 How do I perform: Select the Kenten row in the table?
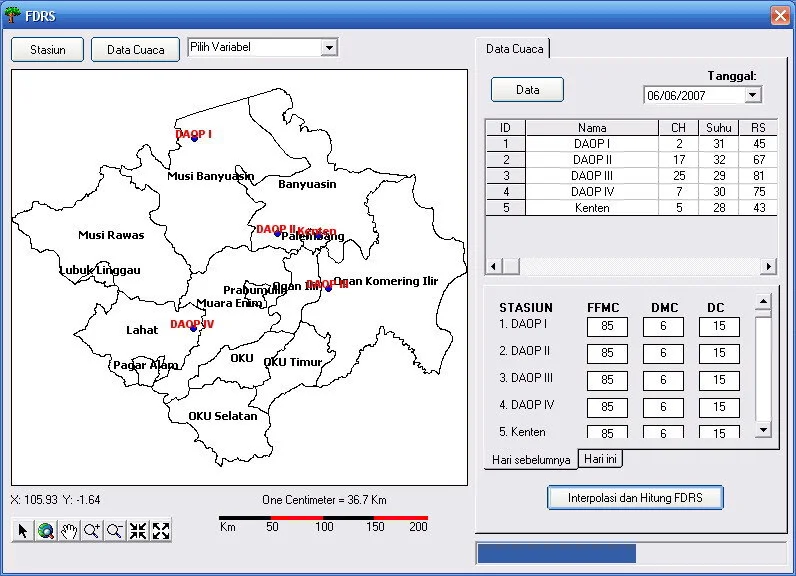coord(592,208)
